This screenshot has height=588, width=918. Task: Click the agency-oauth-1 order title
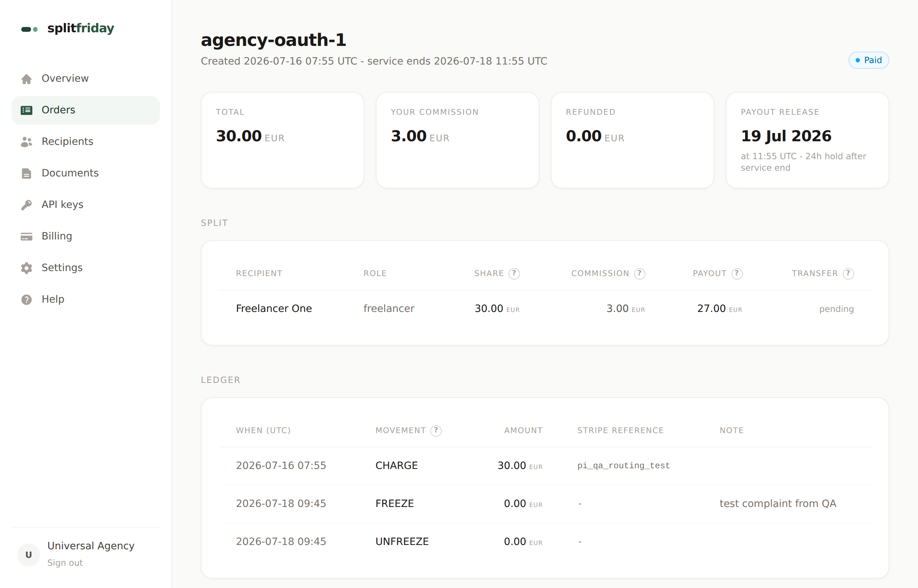(x=273, y=40)
